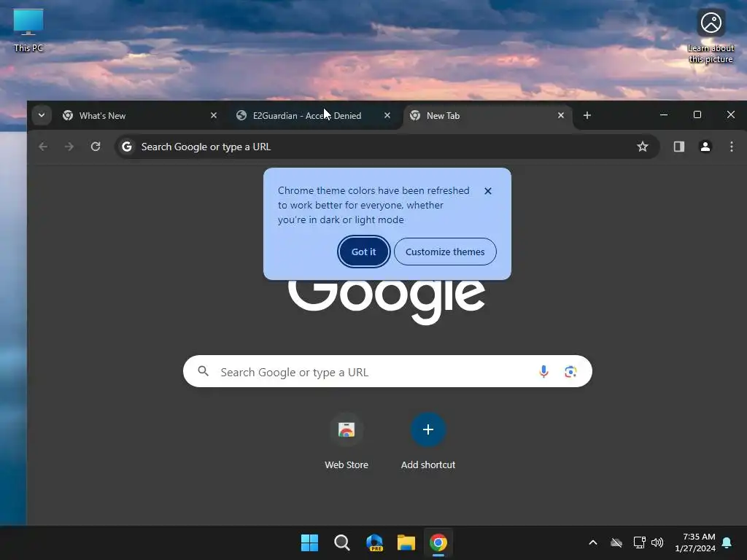Open the Chrome profile menu

click(705, 147)
